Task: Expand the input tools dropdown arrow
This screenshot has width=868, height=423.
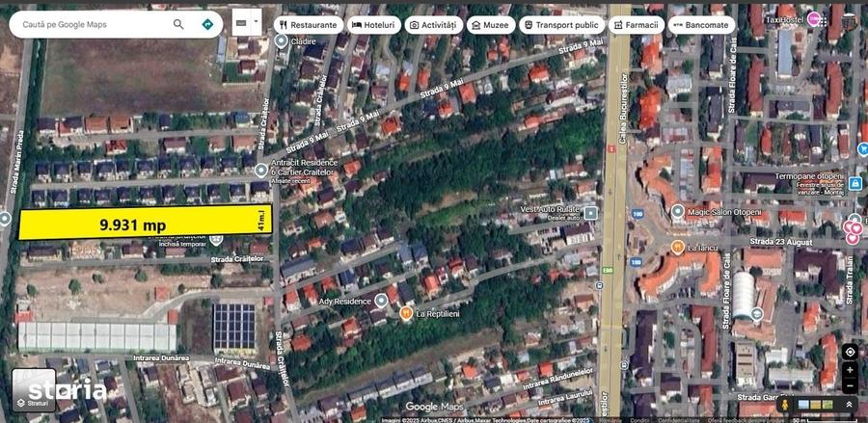Action: (x=256, y=23)
